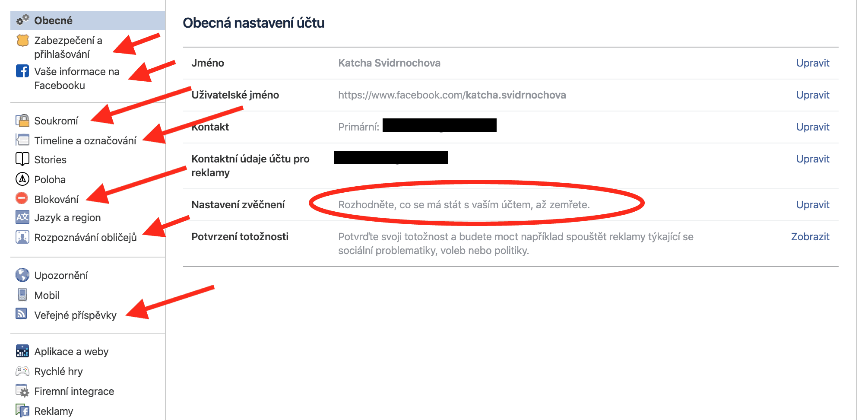
Task: Edit Kontaktní údaje účtu pro reklamy
Action: point(813,159)
